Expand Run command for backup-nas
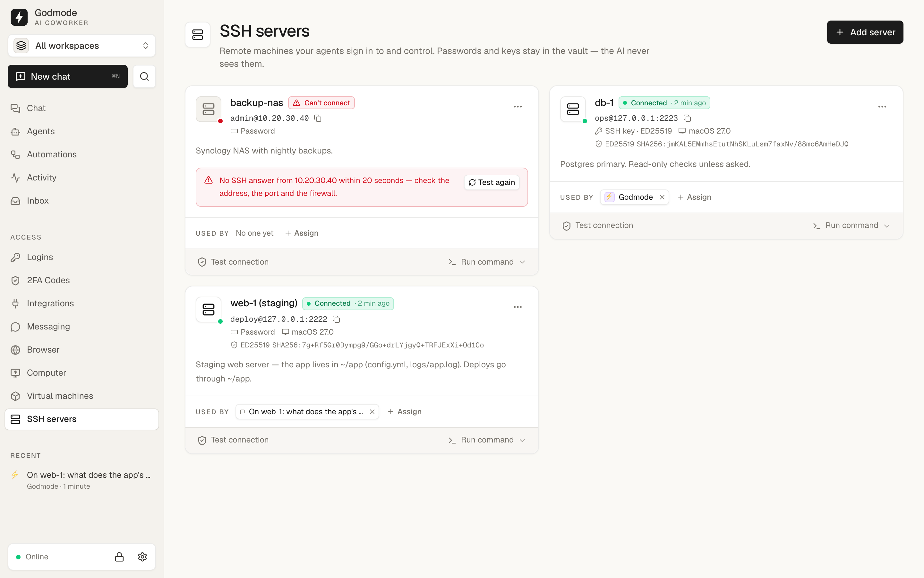Image resolution: width=924 pixels, height=578 pixels. 487,262
